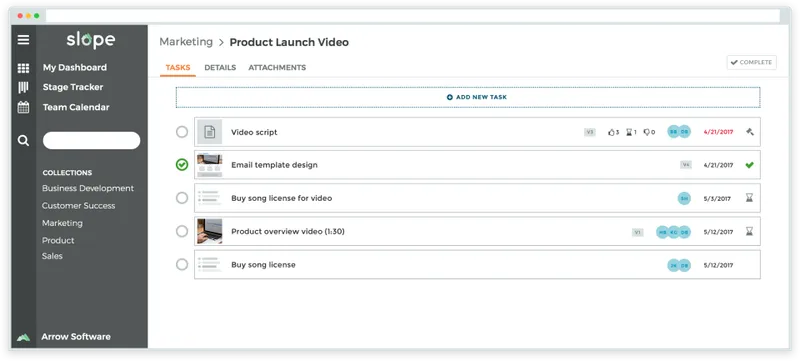Open the Marketing collection in sidebar

[62, 223]
